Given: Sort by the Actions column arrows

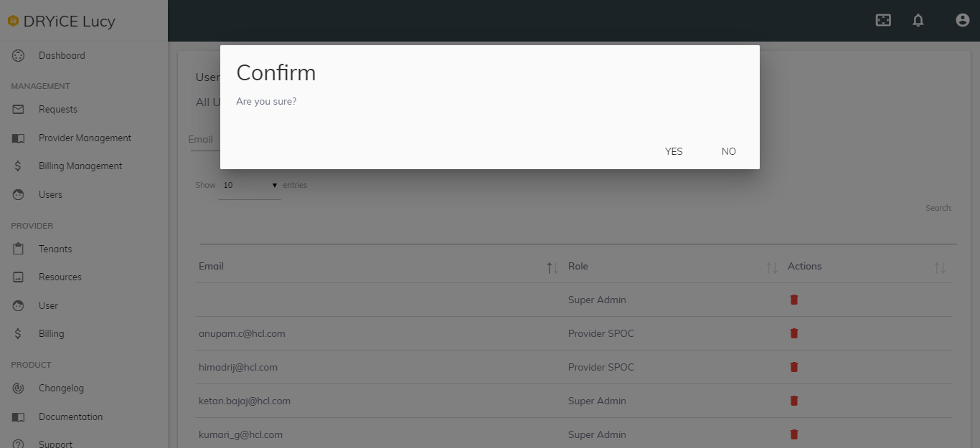Looking at the screenshot, I should [x=940, y=267].
